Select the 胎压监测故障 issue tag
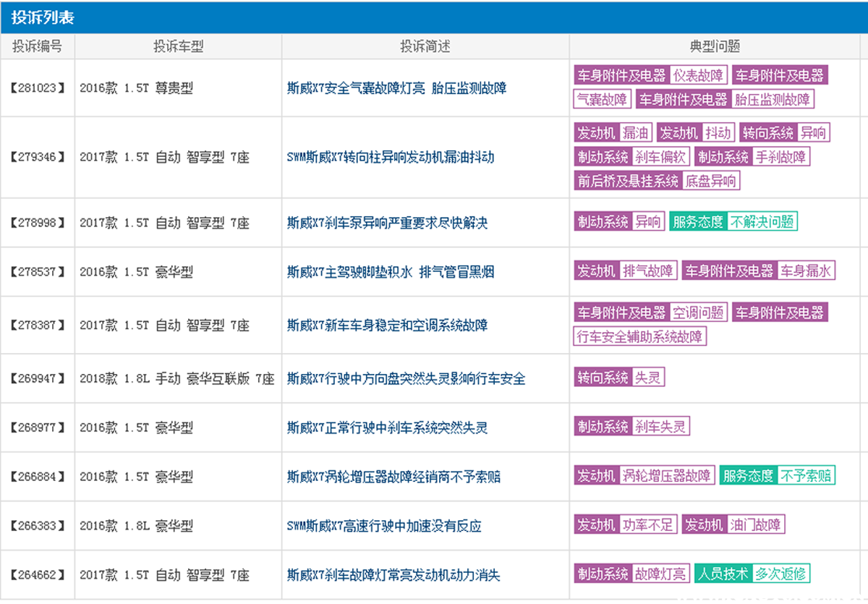The height and width of the screenshot is (604, 868). pos(773,99)
